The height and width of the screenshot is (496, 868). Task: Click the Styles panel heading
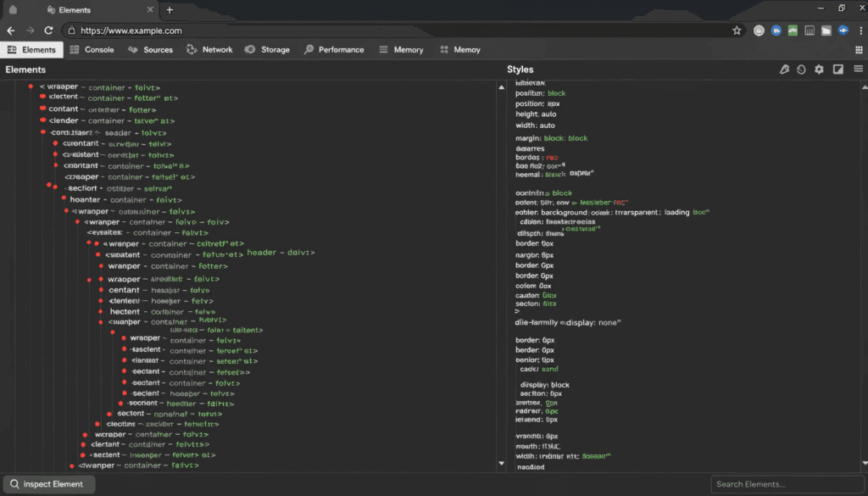pos(520,70)
